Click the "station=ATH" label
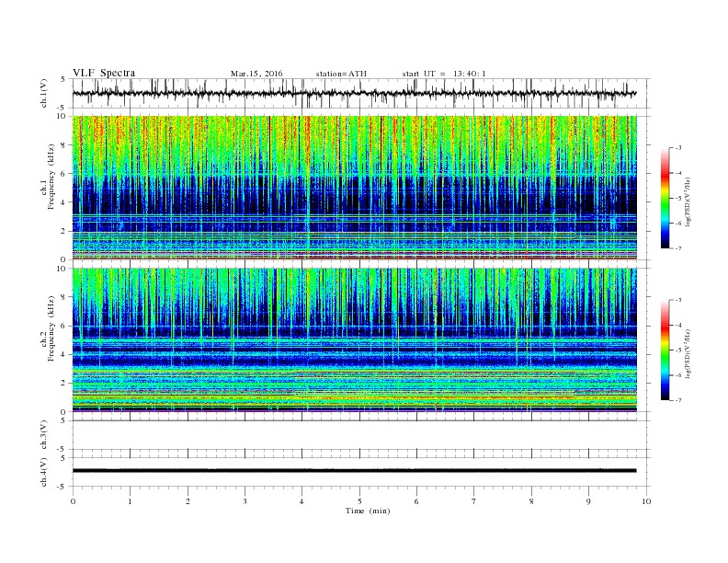The height and width of the screenshot is (563, 728). click(x=341, y=74)
